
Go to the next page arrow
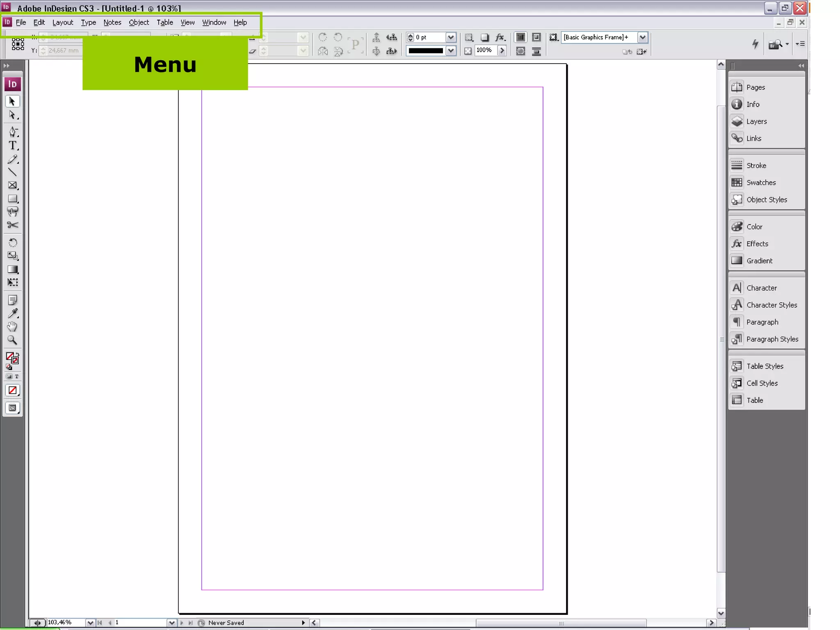(182, 623)
